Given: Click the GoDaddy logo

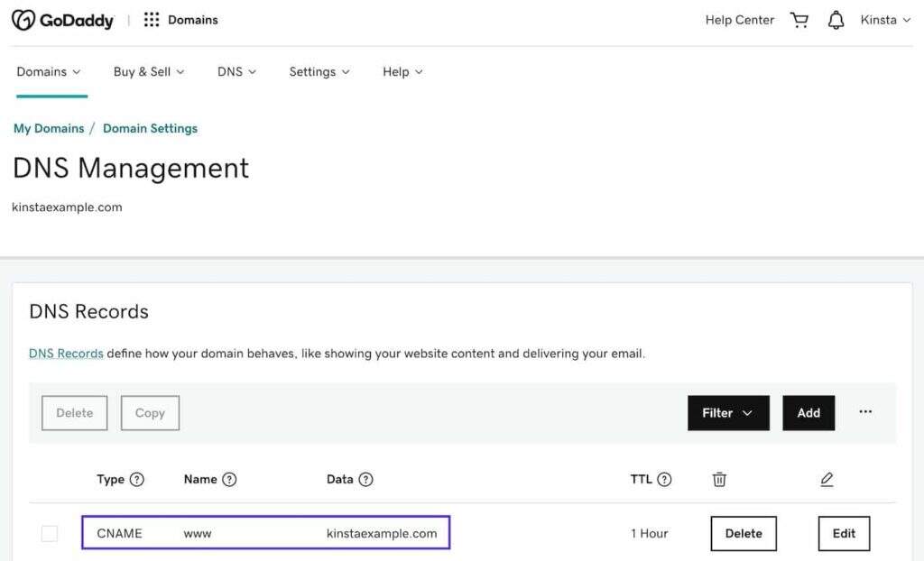Looking at the screenshot, I should 63,20.
